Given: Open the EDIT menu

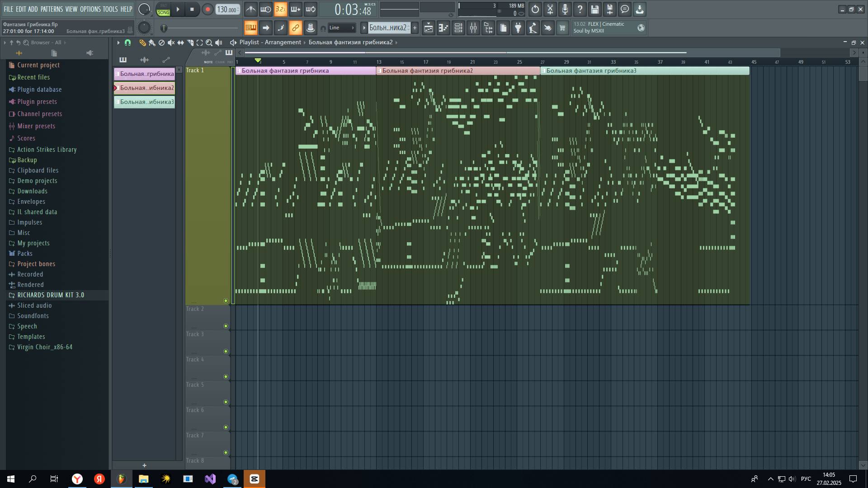Looking at the screenshot, I should (x=21, y=9).
